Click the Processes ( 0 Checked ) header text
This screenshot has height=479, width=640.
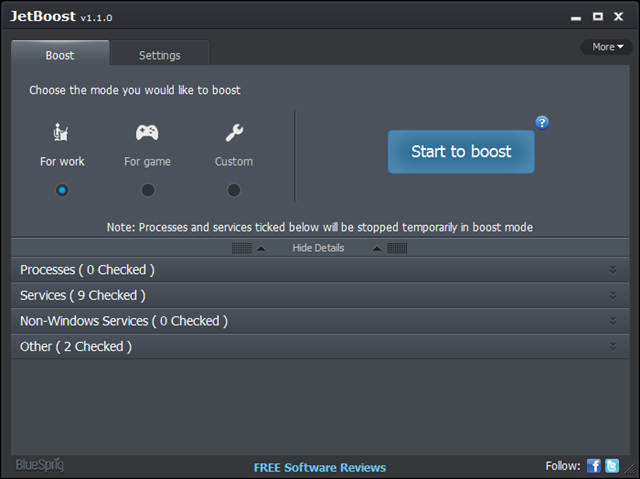[x=87, y=270]
